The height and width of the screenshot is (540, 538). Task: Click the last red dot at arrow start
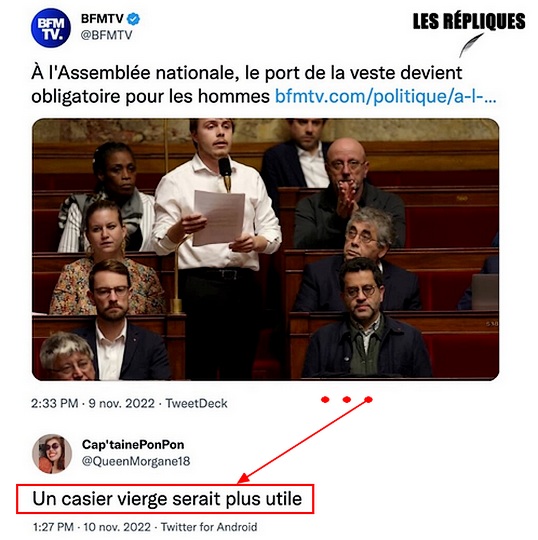368,399
